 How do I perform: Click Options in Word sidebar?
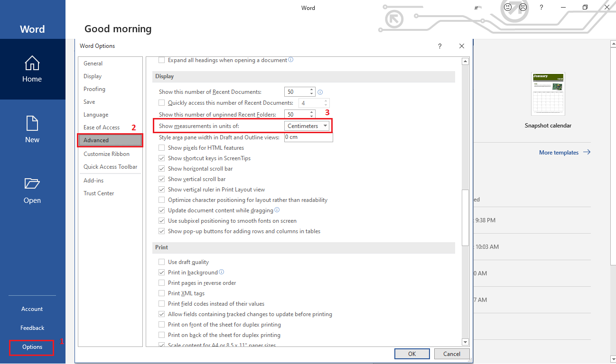tap(32, 347)
